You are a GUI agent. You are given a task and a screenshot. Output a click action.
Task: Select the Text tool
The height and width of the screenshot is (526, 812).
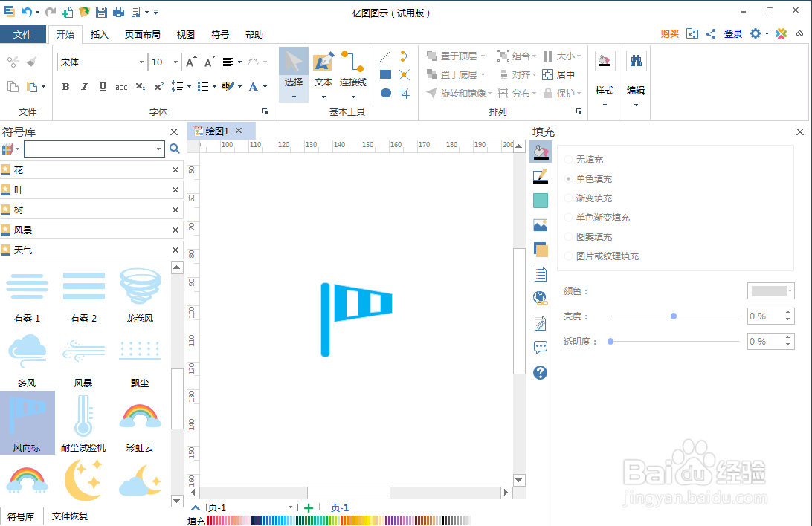[323, 74]
